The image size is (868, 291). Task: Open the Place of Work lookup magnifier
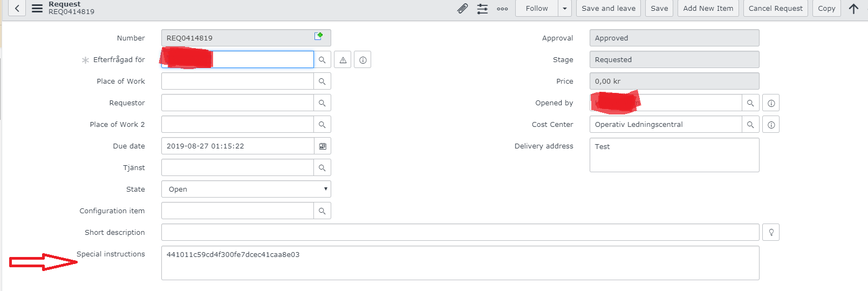(322, 81)
